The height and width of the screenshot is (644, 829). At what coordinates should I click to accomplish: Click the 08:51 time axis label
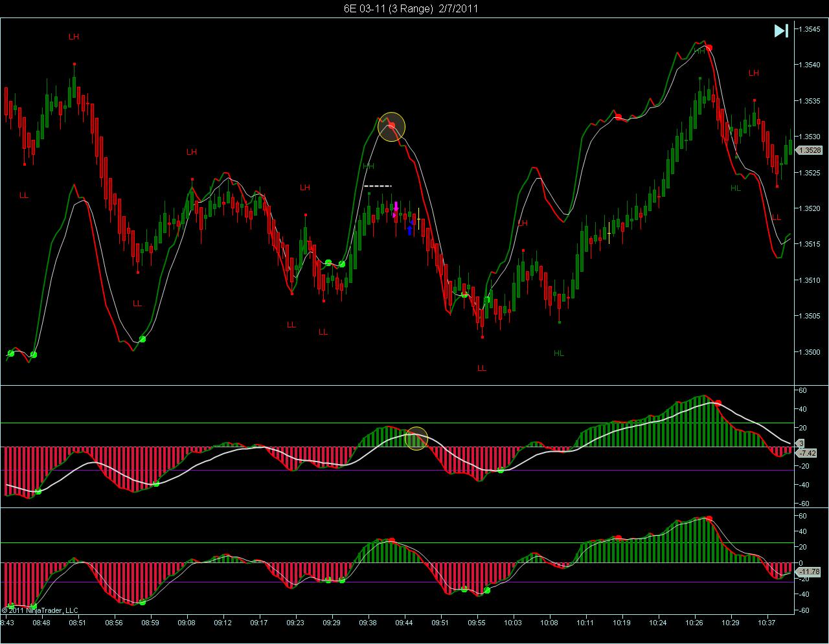click(78, 623)
